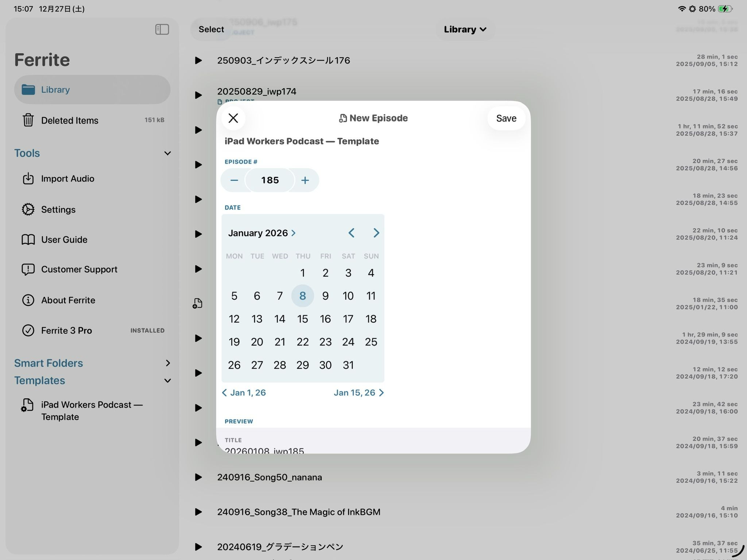The width and height of the screenshot is (747, 560).
Task: Open Deleted Items trash
Action: tap(69, 120)
